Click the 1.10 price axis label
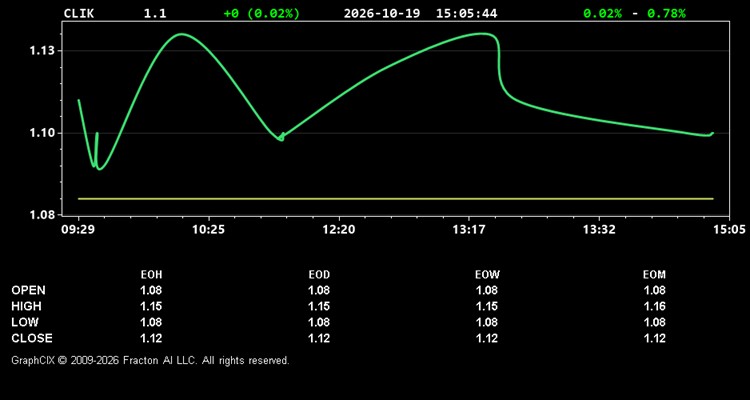Viewport: 750px width, 400px height. pyautogui.click(x=42, y=133)
